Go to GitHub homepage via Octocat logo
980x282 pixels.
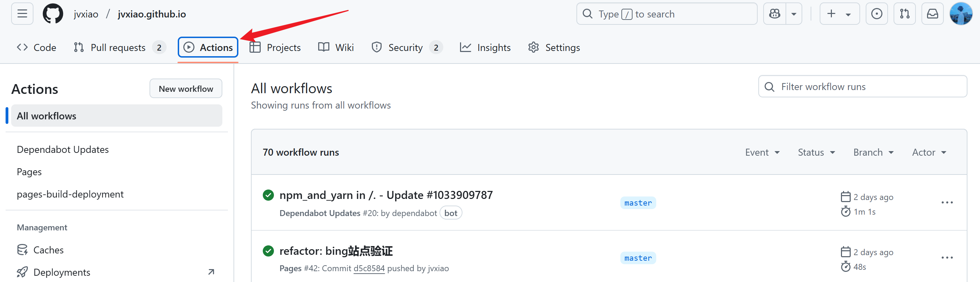point(53,14)
